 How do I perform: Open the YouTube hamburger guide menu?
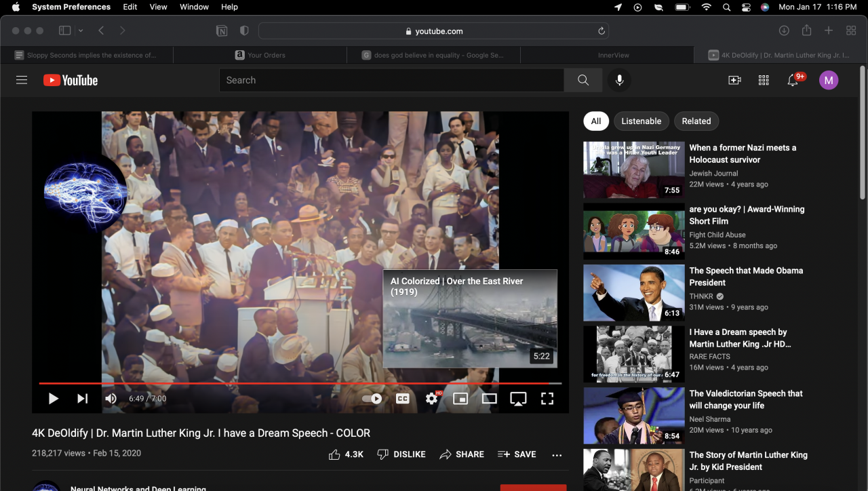[x=22, y=80]
